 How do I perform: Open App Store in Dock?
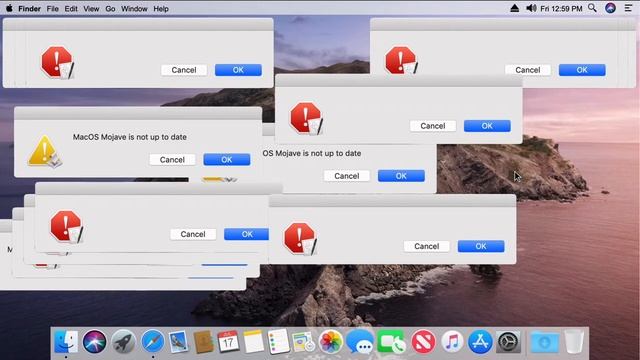point(480,342)
